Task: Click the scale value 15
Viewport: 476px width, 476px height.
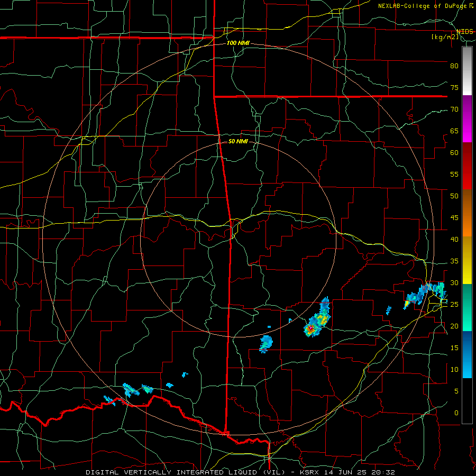Action: (x=454, y=348)
